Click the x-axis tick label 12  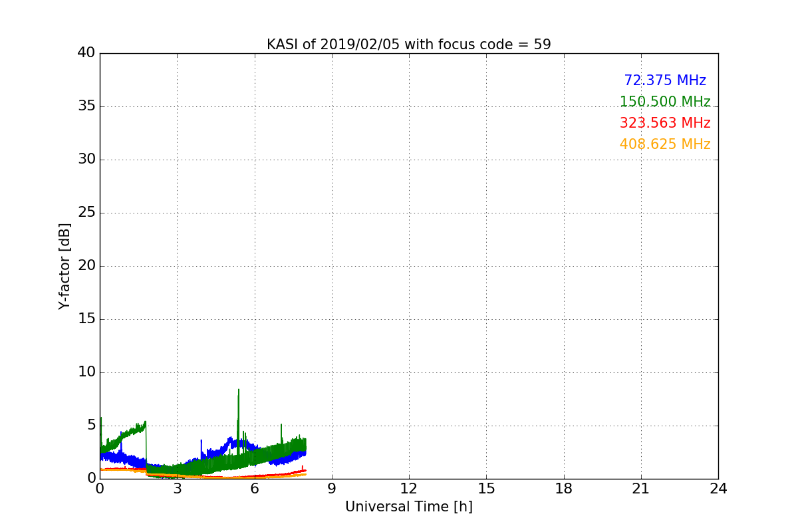click(x=409, y=489)
